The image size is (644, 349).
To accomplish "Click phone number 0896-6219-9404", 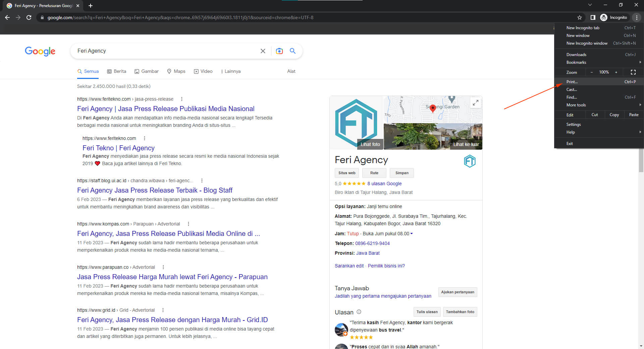I will tap(372, 243).
